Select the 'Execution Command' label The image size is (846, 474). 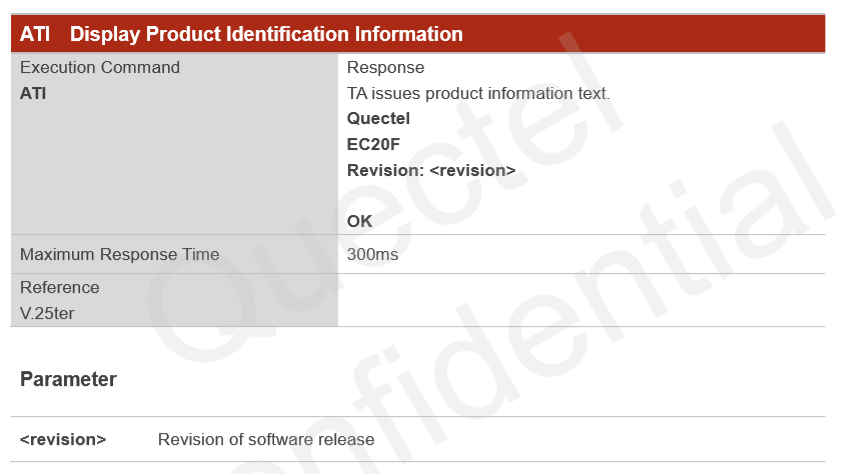point(100,68)
